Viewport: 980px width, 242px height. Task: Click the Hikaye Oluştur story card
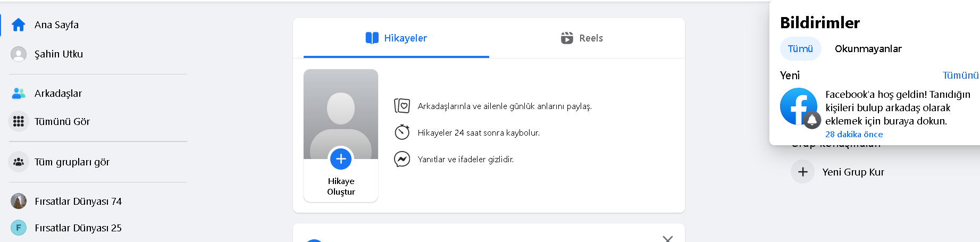(x=341, y=136)
